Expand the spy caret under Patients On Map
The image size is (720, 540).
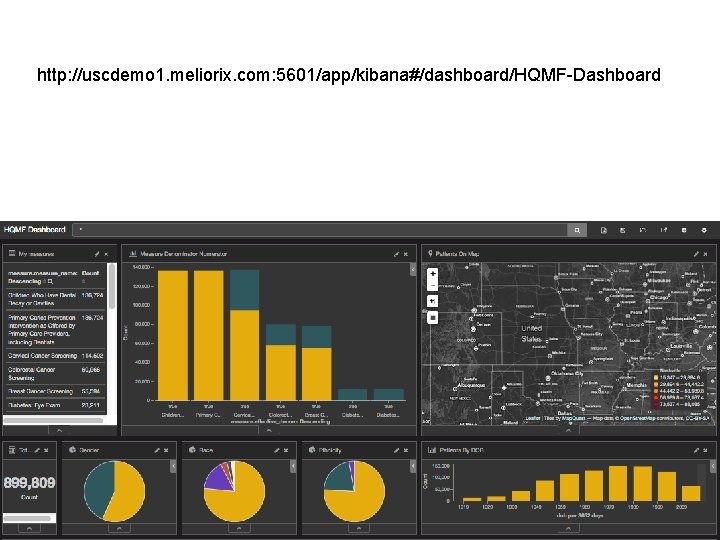coord(568,431)
